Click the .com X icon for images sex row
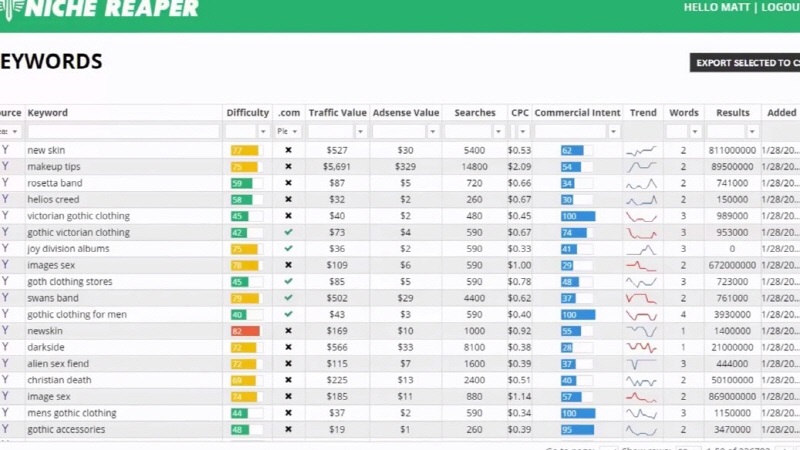800x450 pixels. [288, 265]
